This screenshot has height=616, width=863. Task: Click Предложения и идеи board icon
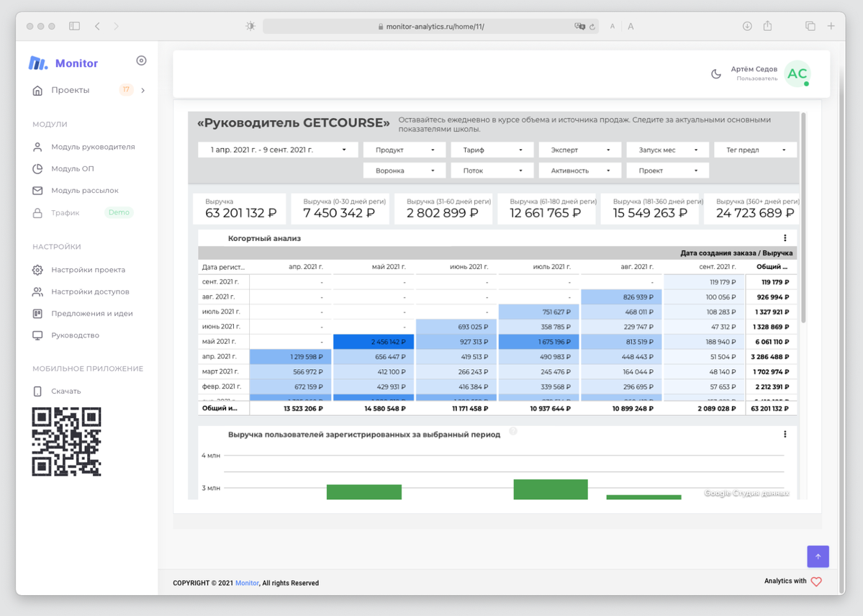click(x=37, y=314)
